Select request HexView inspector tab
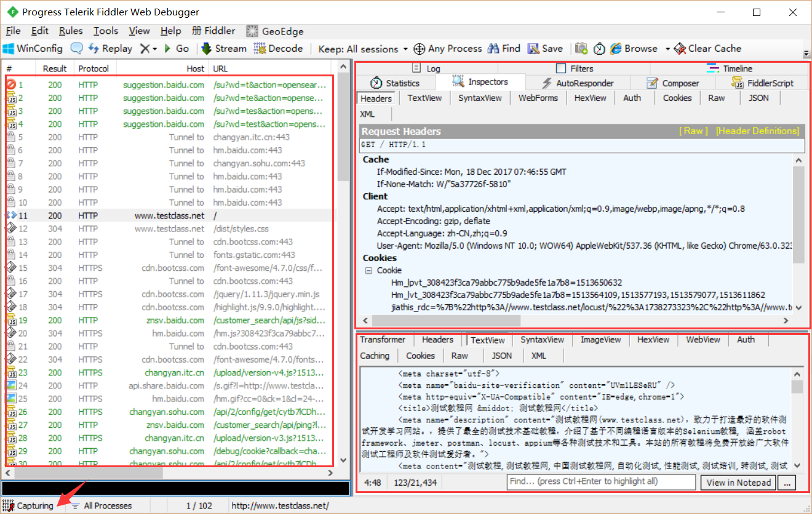This screenshot has width=812, height=514. (590, 98)
